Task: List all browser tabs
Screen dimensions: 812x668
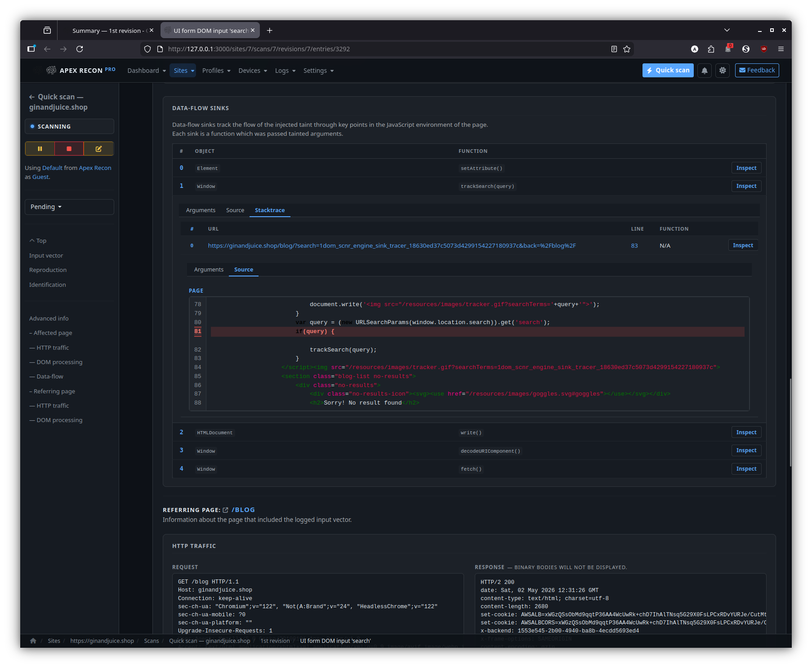Action: pyautogui.click(x=727, y=30)
